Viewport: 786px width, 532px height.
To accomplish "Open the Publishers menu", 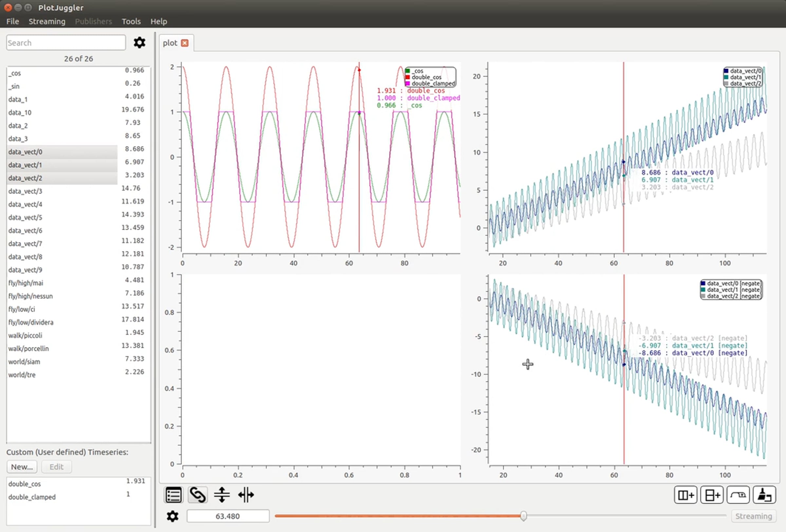I will tap(93, 21).
